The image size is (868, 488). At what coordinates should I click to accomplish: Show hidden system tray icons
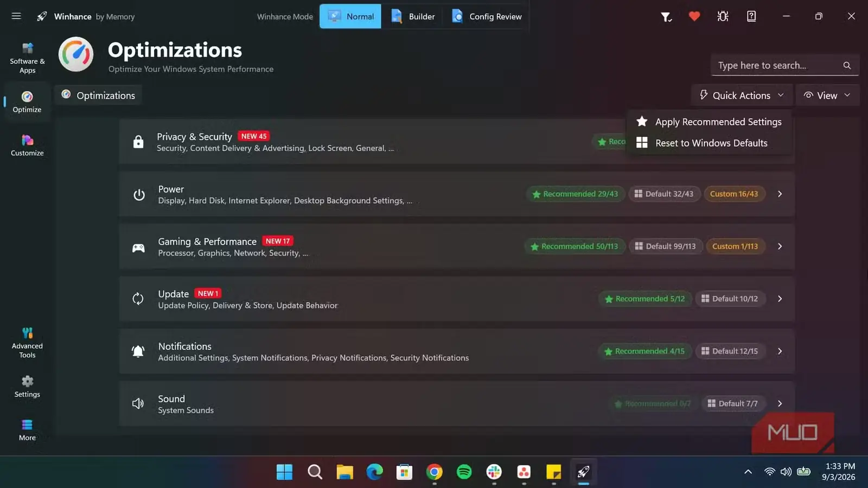(748, 472)
